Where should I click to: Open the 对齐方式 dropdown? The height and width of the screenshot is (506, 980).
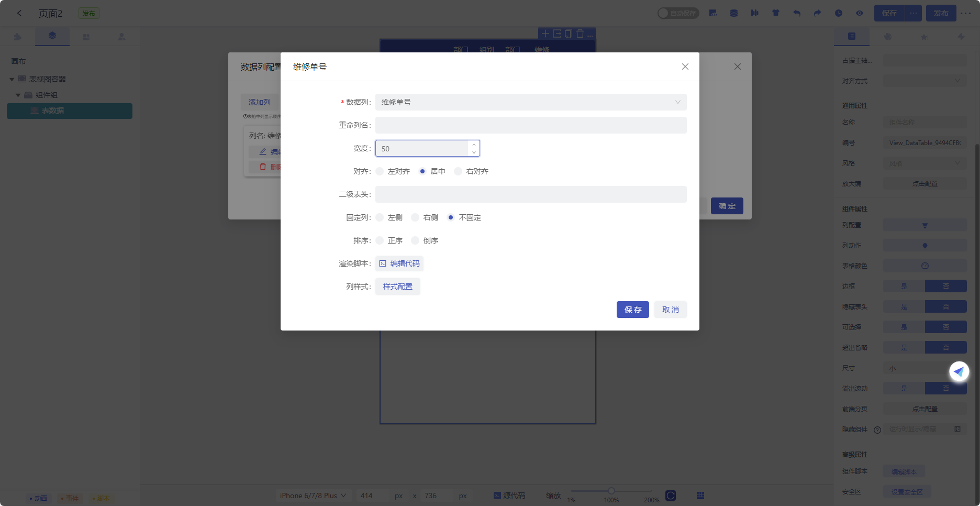click(x=925, y=81)
